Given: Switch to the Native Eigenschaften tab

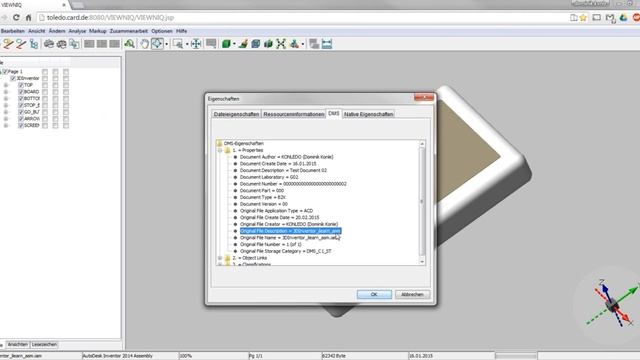Looking at the screenshot, I should [369, 114].
